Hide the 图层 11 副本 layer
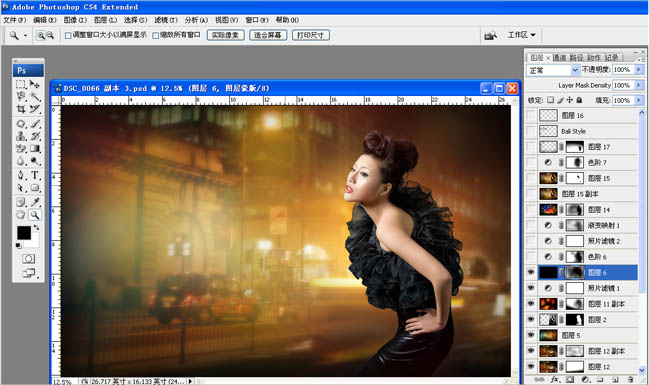Screen dimensions: 650x385 pos(531,304)
